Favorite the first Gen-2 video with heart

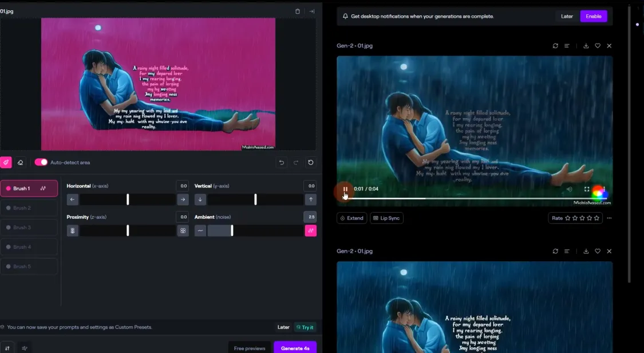tap(598, 46)
